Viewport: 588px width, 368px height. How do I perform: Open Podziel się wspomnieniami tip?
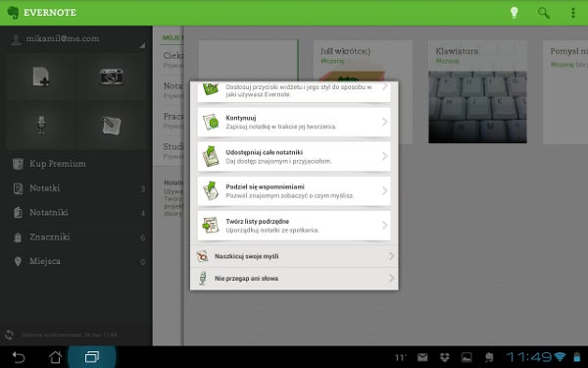(x=294, y=191)
